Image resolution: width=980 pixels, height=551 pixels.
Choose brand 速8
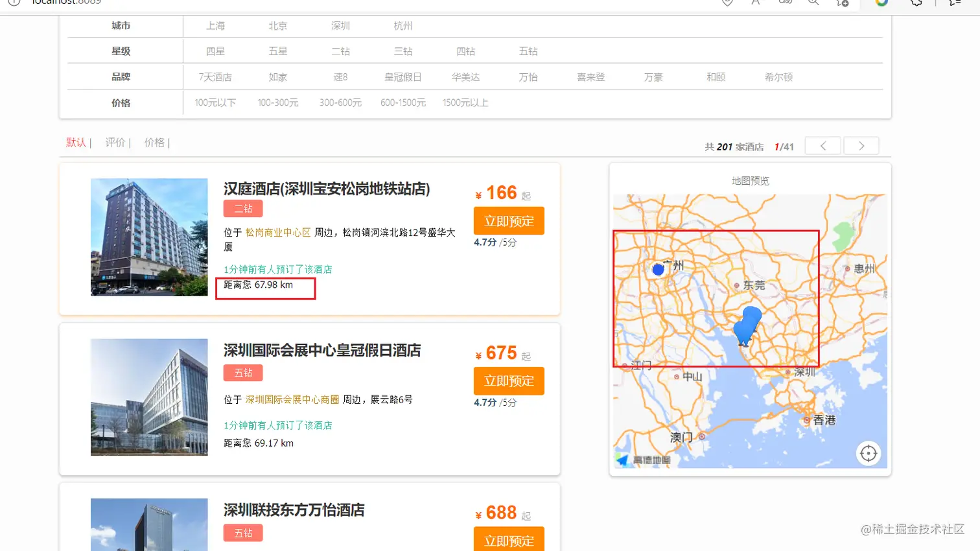coord(340,77)
